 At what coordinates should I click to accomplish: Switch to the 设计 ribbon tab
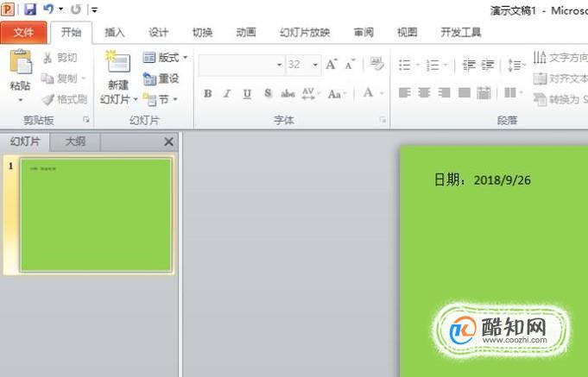pos(158,33)
